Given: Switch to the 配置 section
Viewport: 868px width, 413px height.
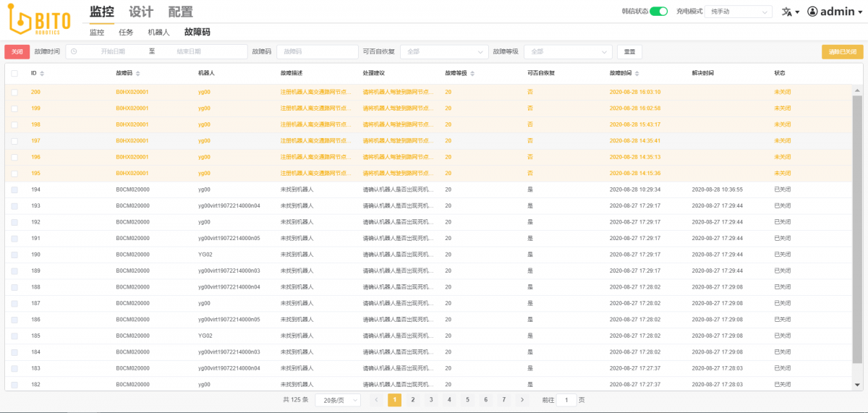Looking at the screenshot, I should [x=180, y=12].
